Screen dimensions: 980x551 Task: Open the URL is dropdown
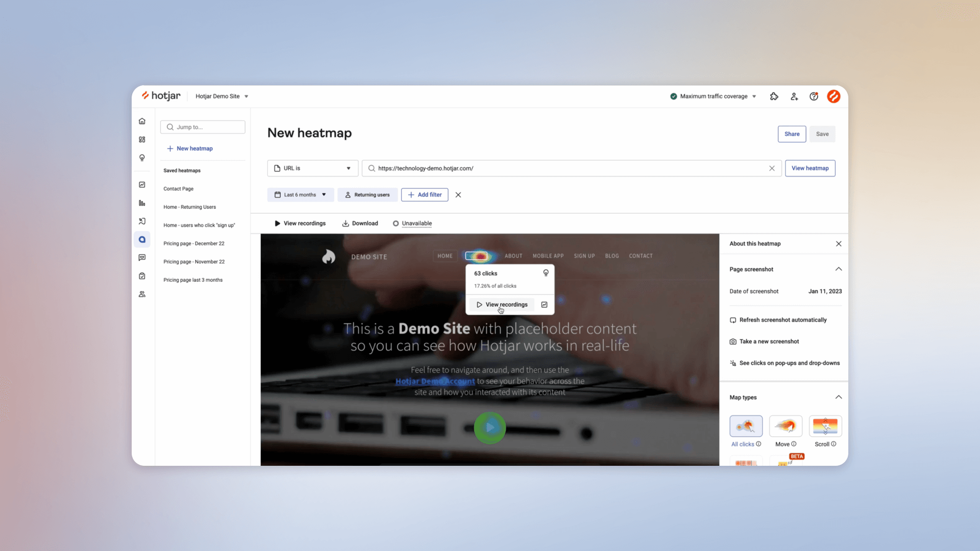312,168
